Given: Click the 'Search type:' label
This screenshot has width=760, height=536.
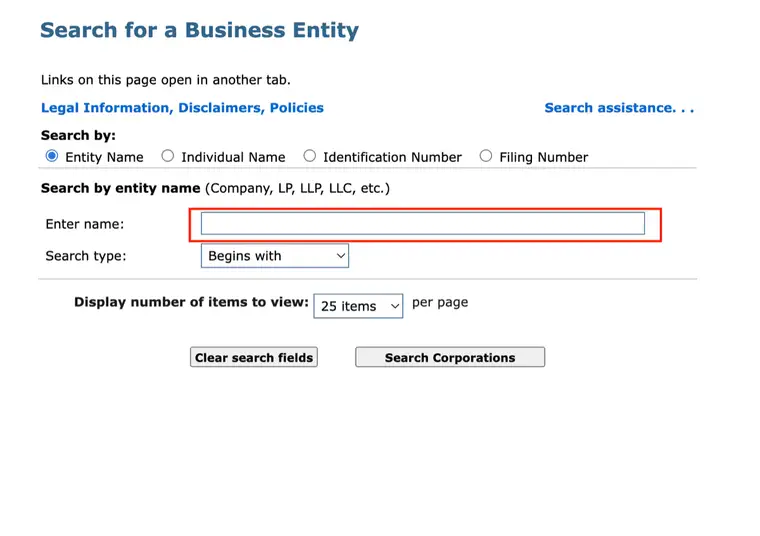Looking at the screenshot, I should [86, 256].
